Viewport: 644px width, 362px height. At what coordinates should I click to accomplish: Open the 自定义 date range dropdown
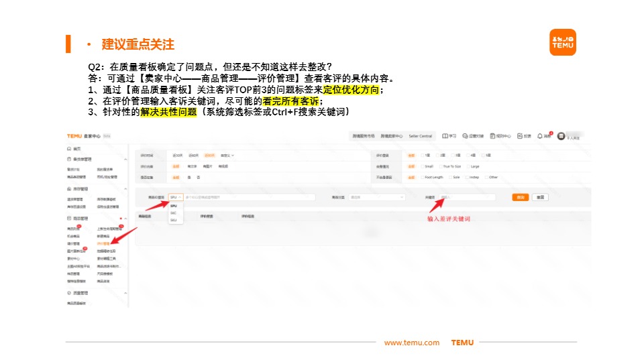227,156
